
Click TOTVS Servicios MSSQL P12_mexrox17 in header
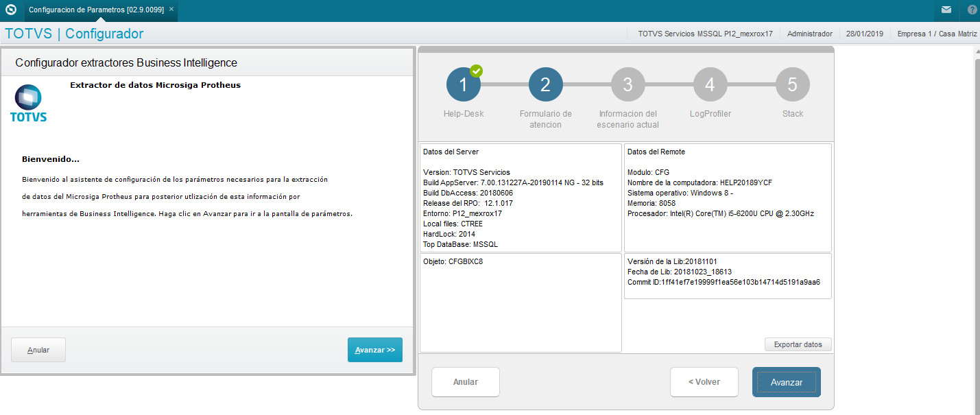pyautogui.click(x=705, y=34)
